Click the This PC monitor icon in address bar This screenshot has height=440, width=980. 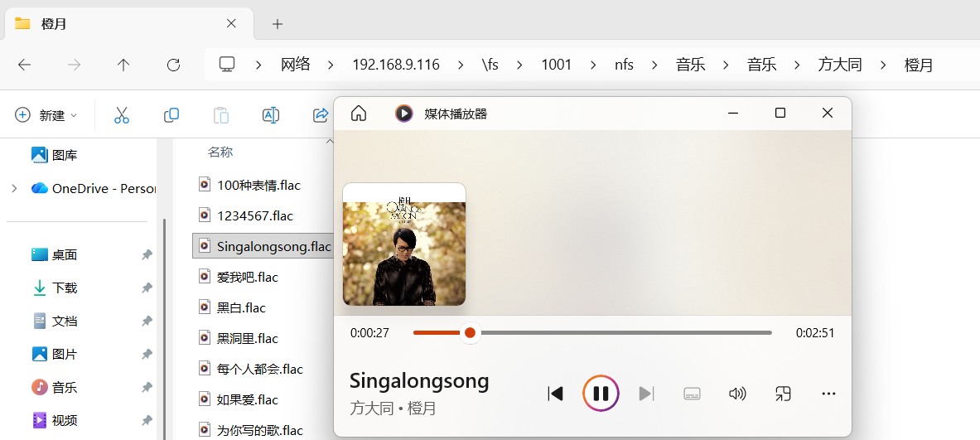(x=227, y=64)
